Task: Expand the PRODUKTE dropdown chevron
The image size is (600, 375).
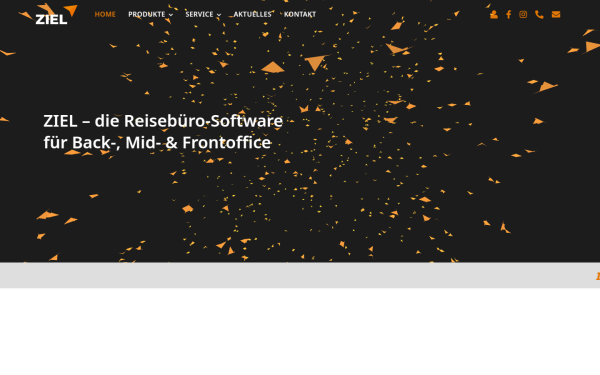Action: (171, 15)
